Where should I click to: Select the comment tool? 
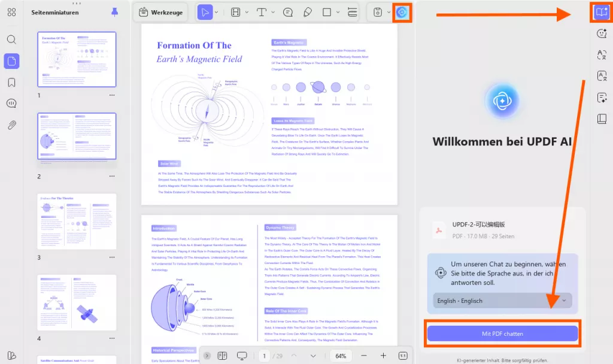288,12
